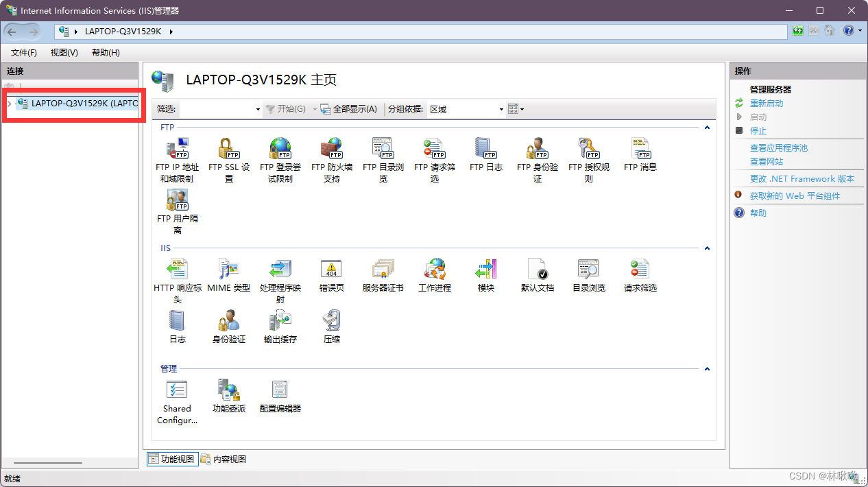Open 帮助 link in actions pane

[x=758, y=213]
